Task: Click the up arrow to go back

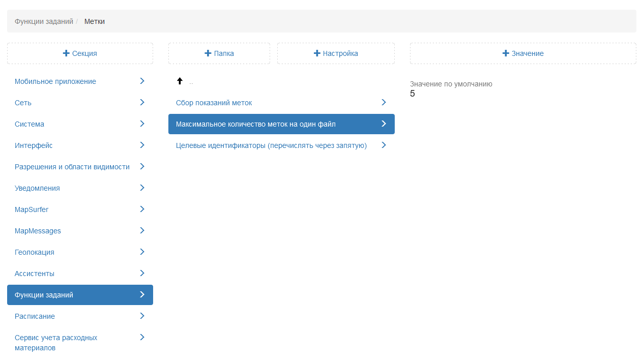Action: click(180, 81)
